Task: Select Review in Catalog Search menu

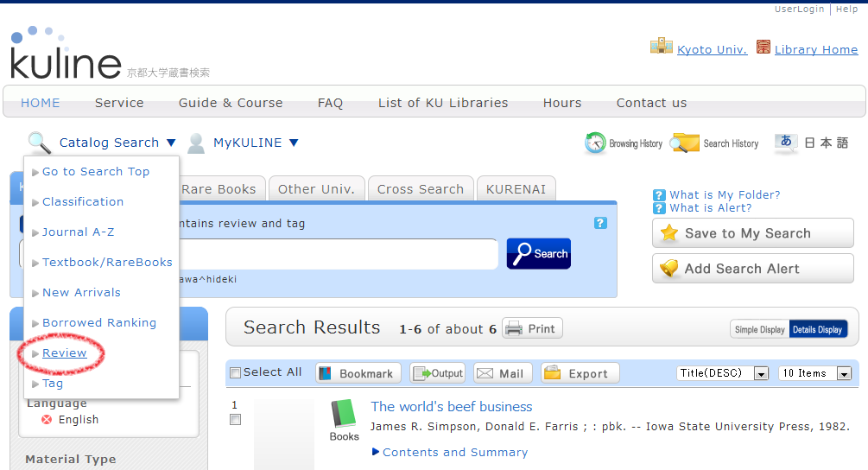Action: coord(64,352)
